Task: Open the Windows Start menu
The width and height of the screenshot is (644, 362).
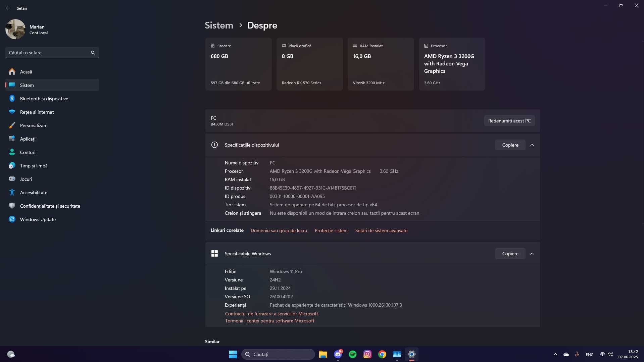Action: click(x=233, y=354)
